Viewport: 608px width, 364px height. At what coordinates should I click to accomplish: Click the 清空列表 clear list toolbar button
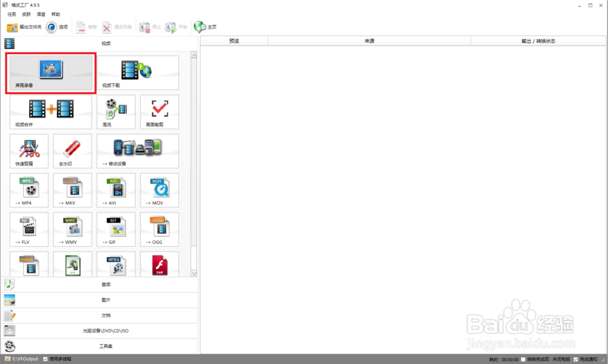tap(117, 27)
